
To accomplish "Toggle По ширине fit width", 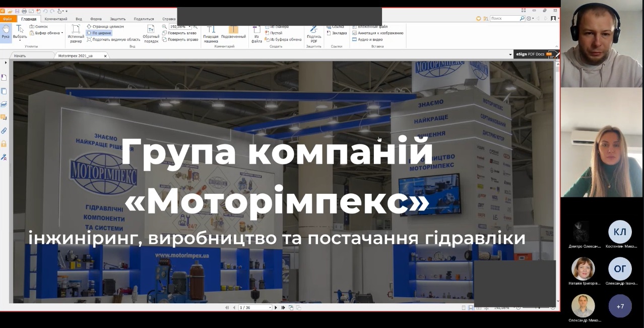I will [99, 33].
